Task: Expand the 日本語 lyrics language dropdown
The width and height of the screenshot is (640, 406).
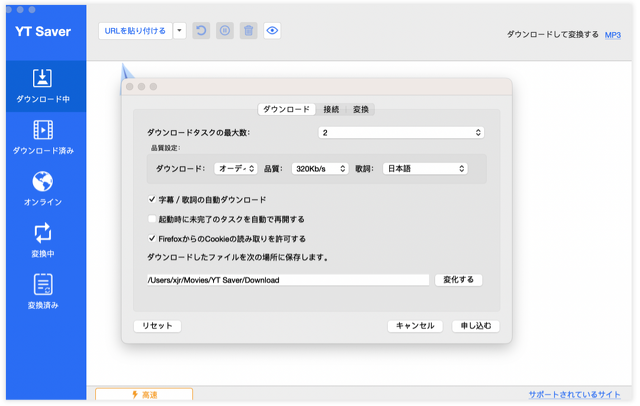Action: tap(425, 169)
